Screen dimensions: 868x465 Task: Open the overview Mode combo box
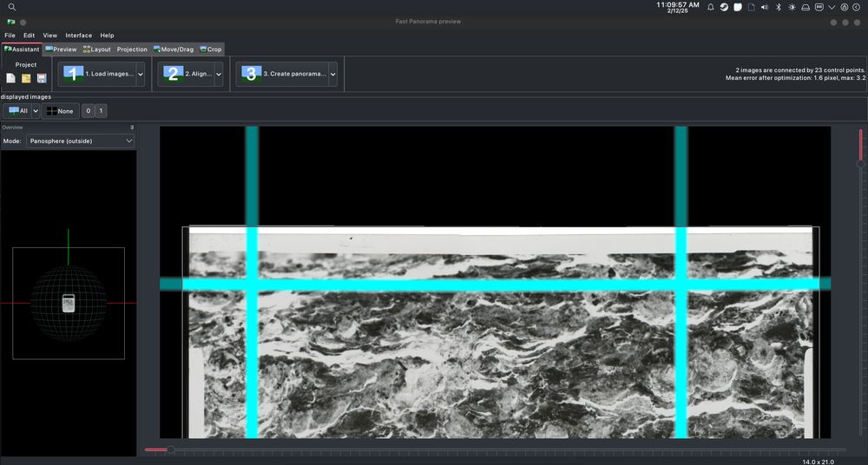(x=80, y=141)
